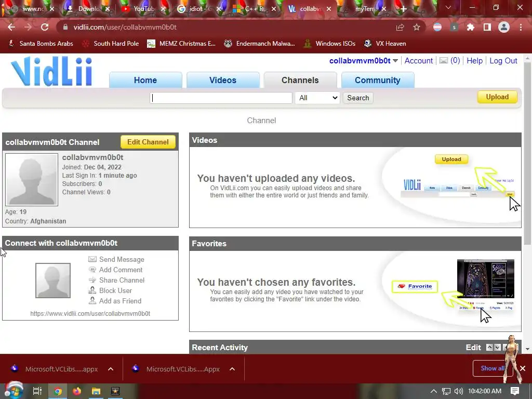Click the share page icon in address bar

[400, 28]
